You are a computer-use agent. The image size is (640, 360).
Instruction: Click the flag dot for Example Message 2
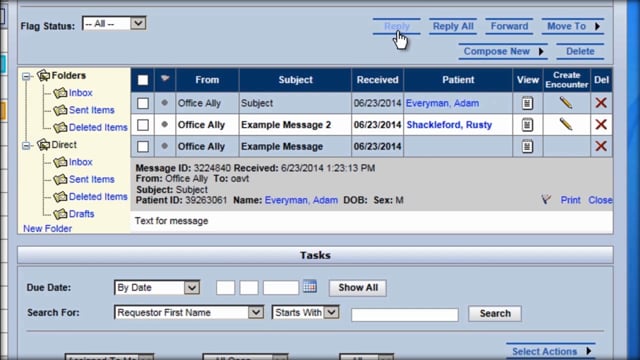pos(164,124)
